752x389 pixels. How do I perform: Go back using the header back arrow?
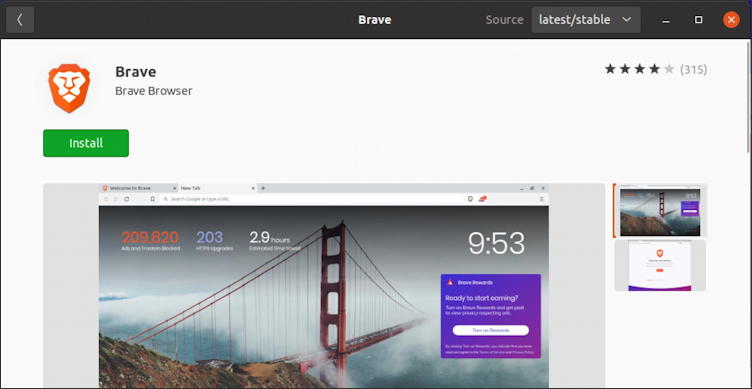[x=20, y=20]
